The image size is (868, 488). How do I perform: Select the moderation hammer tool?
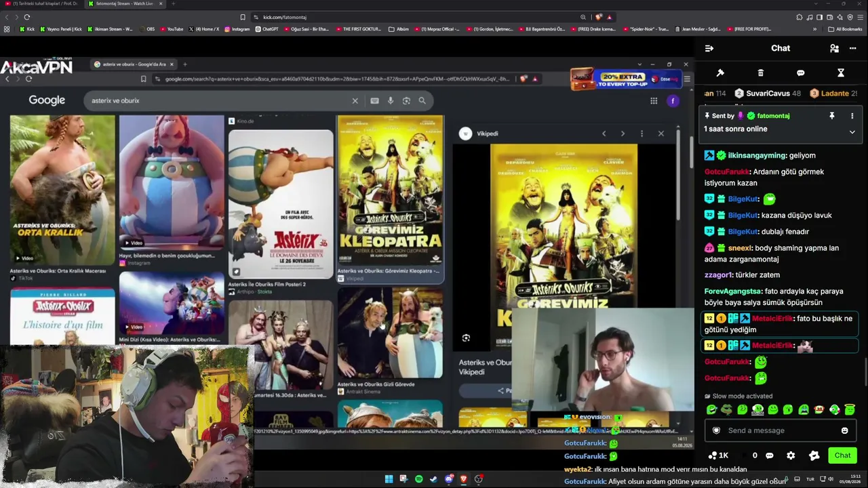[720, 73]
